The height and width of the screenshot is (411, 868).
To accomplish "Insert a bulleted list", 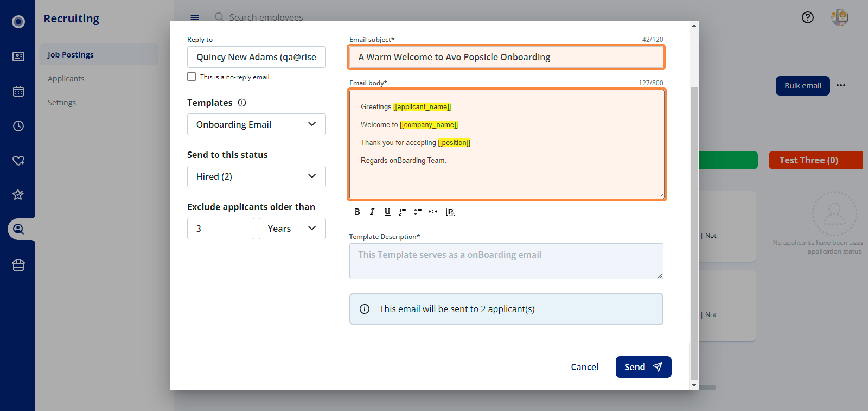I will [x=417, y=211].
